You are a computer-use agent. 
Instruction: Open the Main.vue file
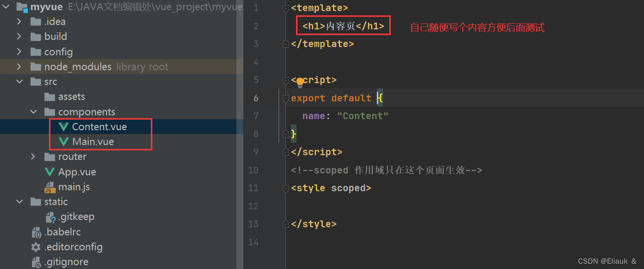point(93,142)
